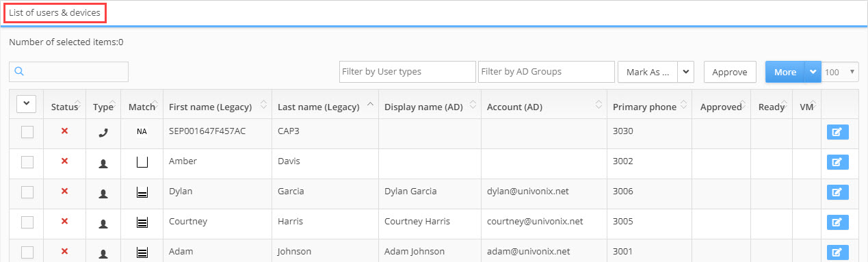Check the Courtney Harris row checkbox
Image resolution: width=868 pixels, height=262 pixels.
(x=27, y=222)
